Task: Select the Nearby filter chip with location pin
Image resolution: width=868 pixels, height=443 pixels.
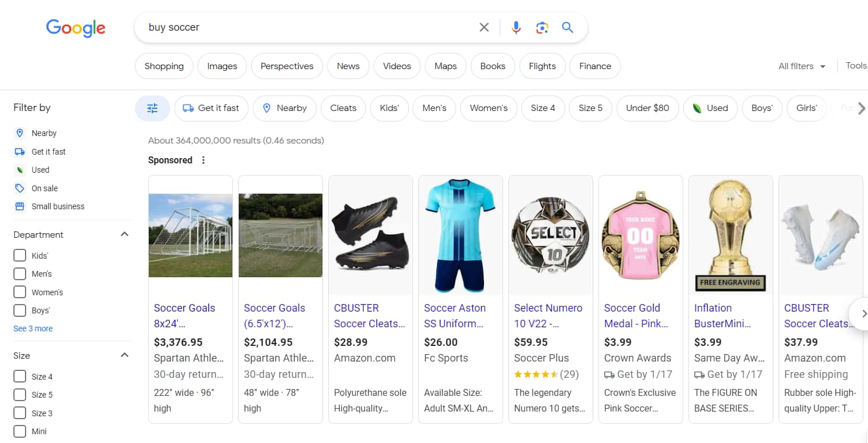Action: (x=284, y=108)
